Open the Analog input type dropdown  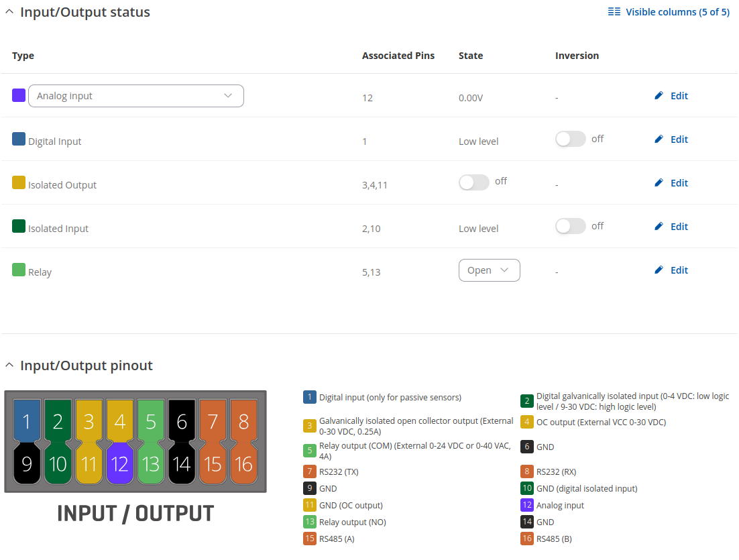pyautogui.click(x=135, y=96)
